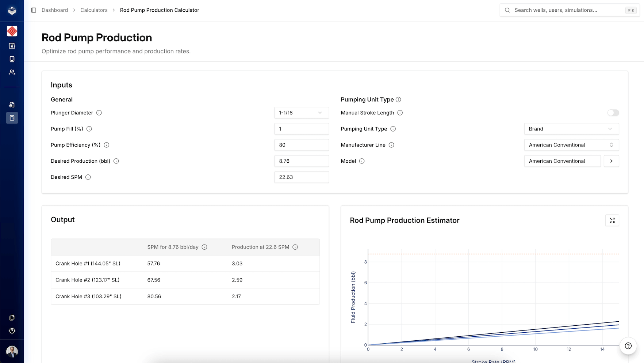
Task: Click the user avatar at the bottom left
Action: (12, 352)
